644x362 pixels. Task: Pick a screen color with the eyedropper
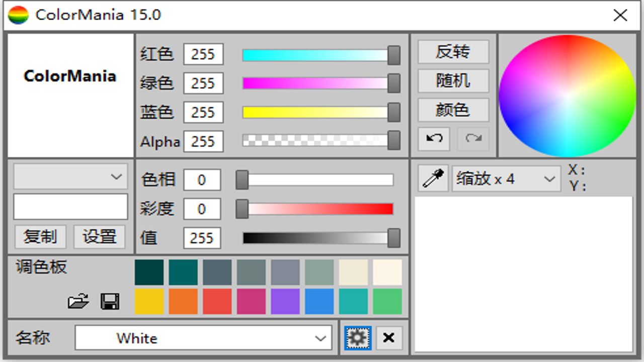433,179
